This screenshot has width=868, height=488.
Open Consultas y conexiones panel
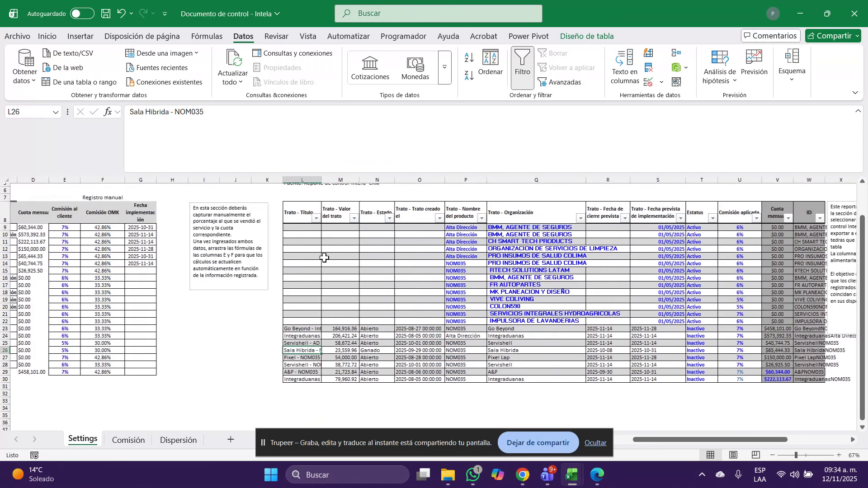[293, 53]
